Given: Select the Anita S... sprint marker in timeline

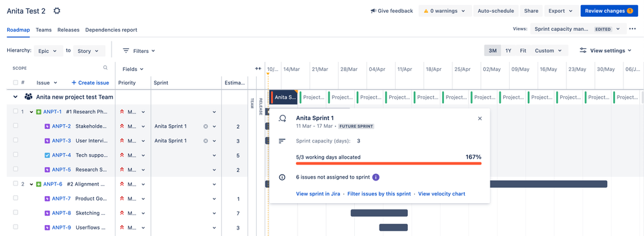Looking at the screenshot, I should click(x=283, y=97).
